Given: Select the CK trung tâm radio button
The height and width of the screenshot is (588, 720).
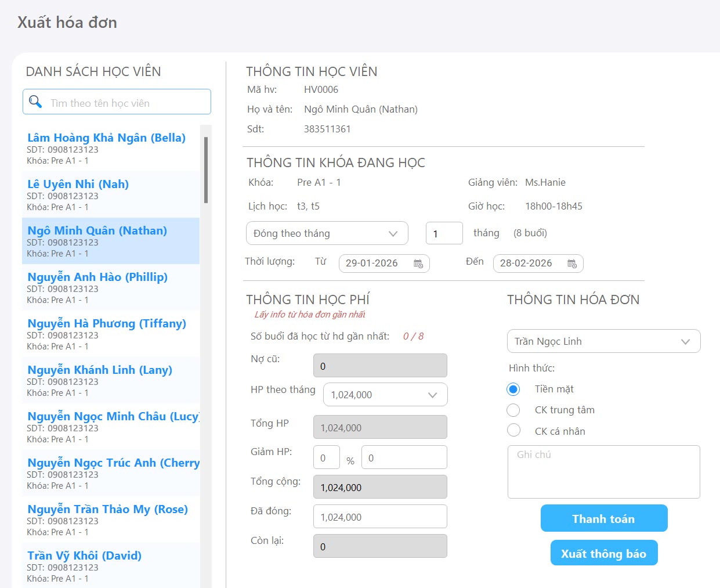Looking at the screenshot, I should tap(513, 410).
